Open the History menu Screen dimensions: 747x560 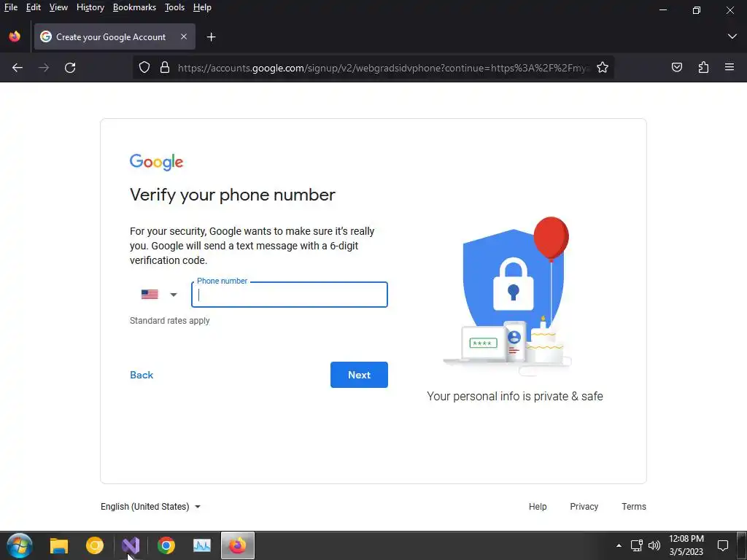[x=90, y=7]
